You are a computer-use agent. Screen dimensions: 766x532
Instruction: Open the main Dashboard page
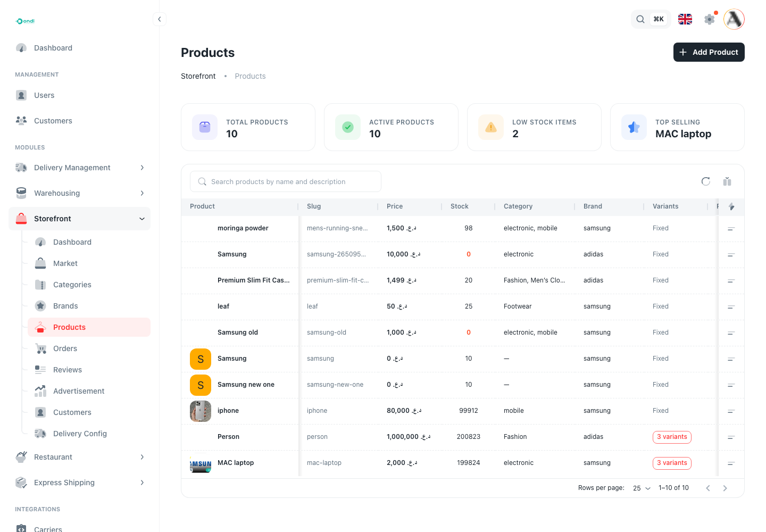80,48
